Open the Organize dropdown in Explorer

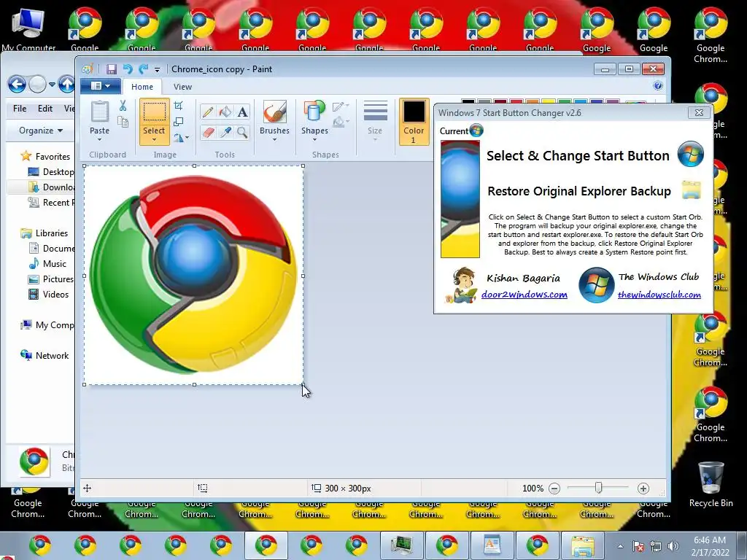pyautogui.click(x=41, y=131)
